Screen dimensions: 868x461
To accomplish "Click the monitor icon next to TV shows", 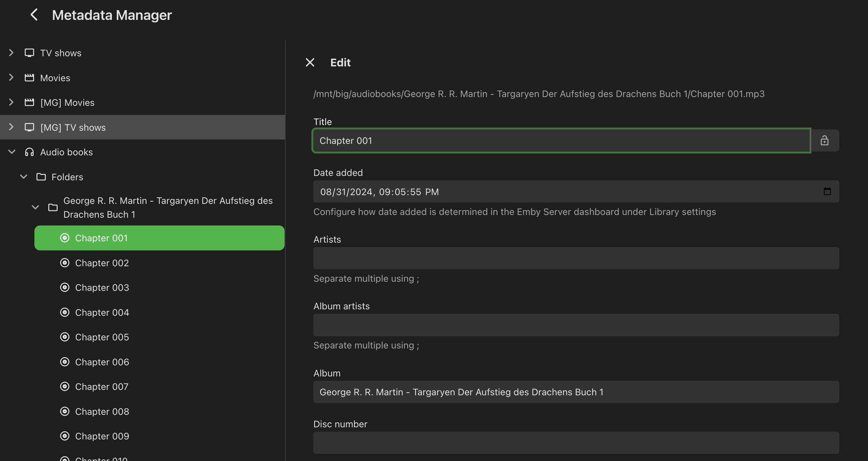I will click(29, 53).
